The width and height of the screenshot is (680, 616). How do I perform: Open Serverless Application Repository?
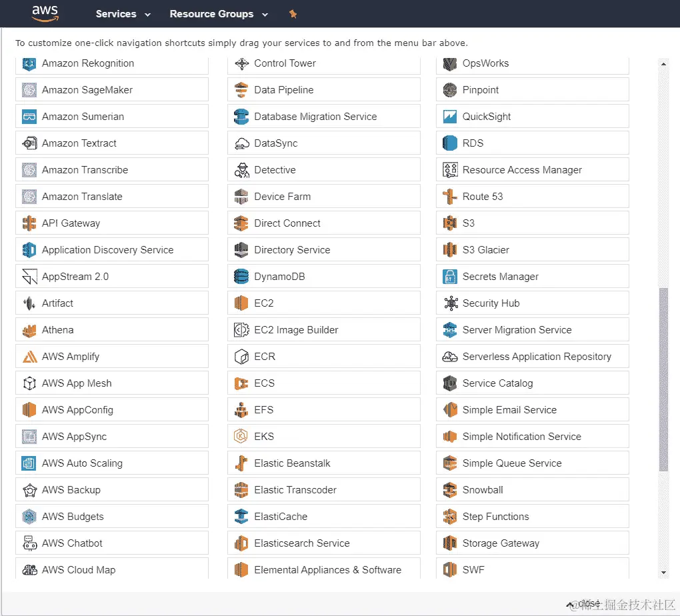coord(533,357)
